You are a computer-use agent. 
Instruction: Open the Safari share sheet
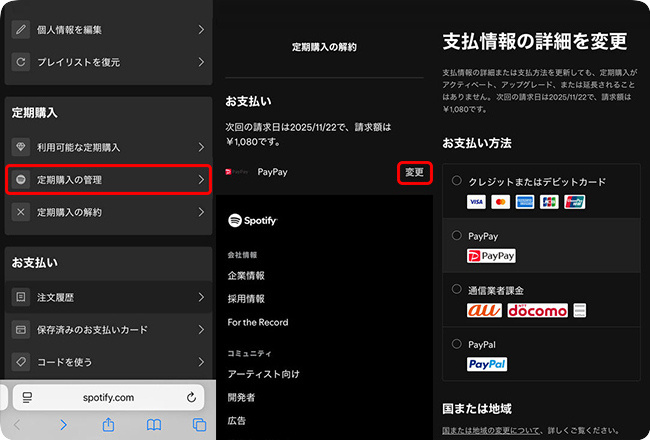(x=108, y=424)
